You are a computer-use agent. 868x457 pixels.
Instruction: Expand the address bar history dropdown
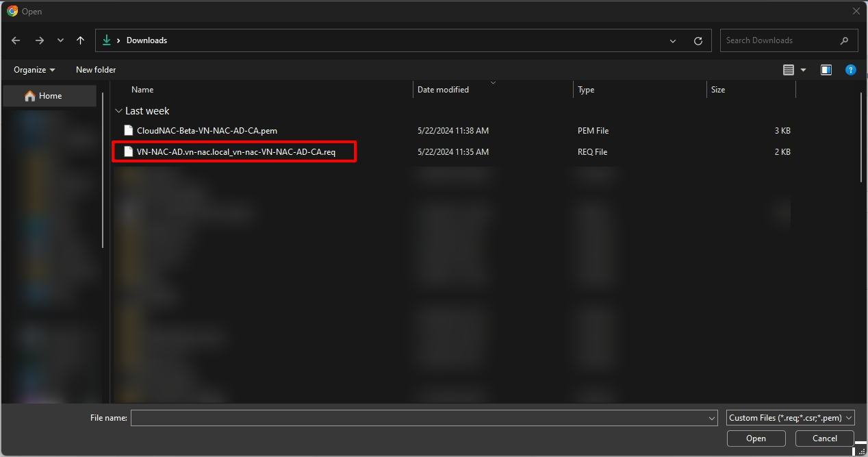pyautogui.click(x=673, y=40)
